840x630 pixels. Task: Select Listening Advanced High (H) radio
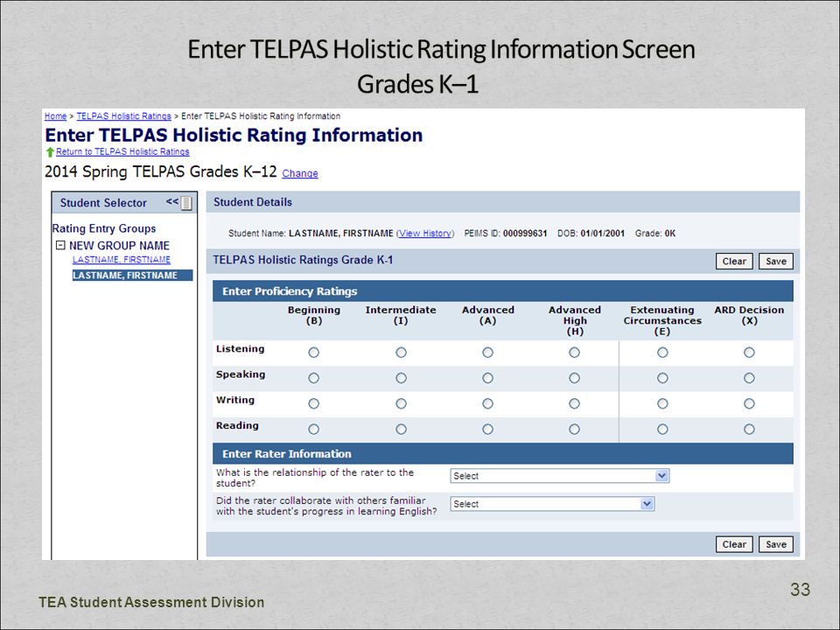[574, 353]
